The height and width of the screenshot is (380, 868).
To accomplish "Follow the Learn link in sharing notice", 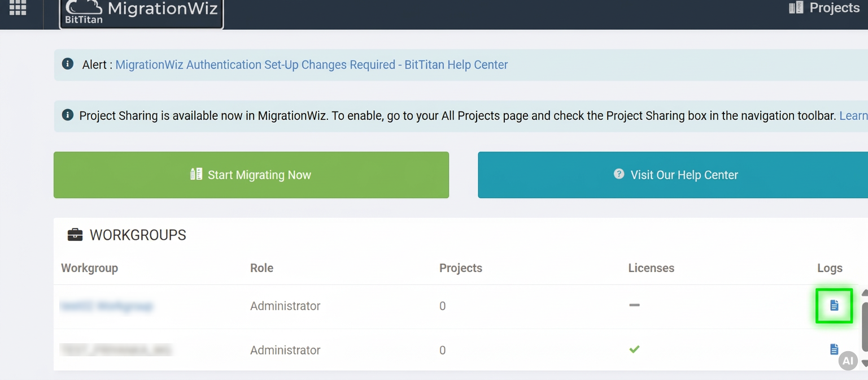I will (x=853, y=116).
